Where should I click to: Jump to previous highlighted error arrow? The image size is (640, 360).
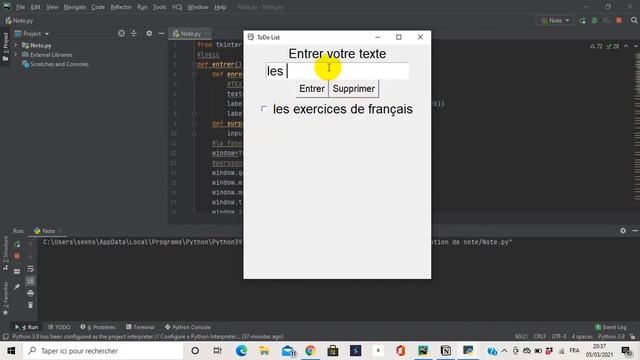point(626,46)
